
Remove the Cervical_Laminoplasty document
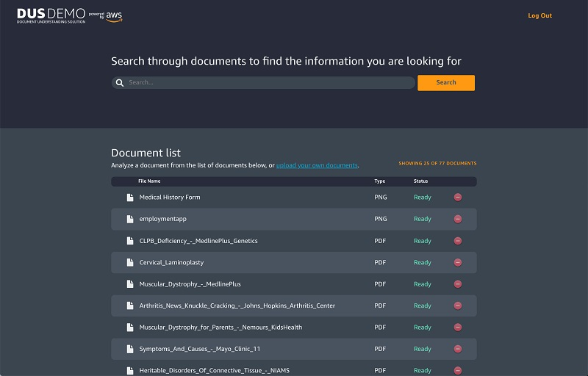(458, 262)
